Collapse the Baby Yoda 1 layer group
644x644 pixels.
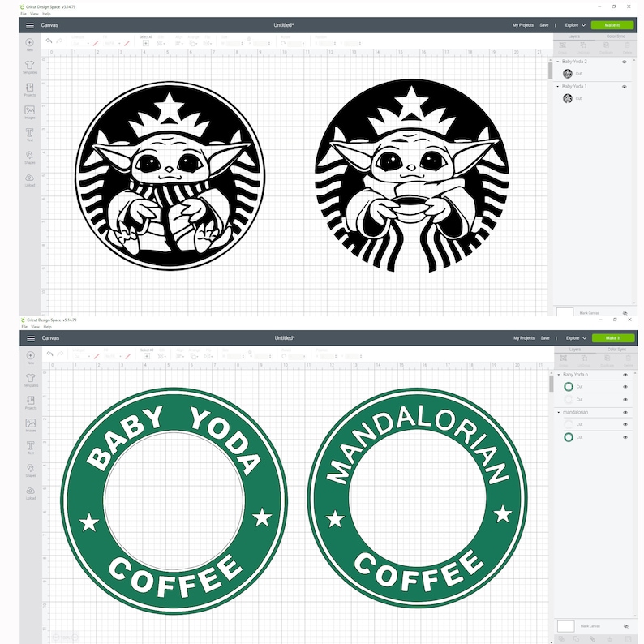(x=558, y=87)
